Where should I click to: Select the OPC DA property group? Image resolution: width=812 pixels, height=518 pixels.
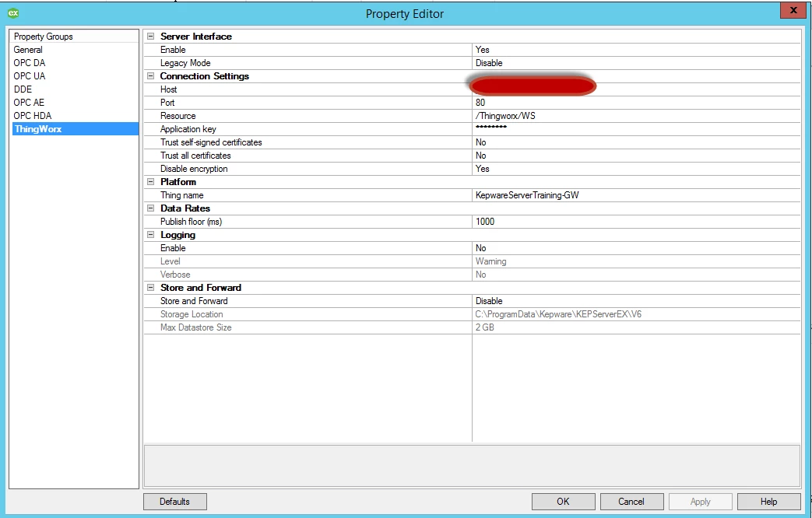click(x=75, y=63)
